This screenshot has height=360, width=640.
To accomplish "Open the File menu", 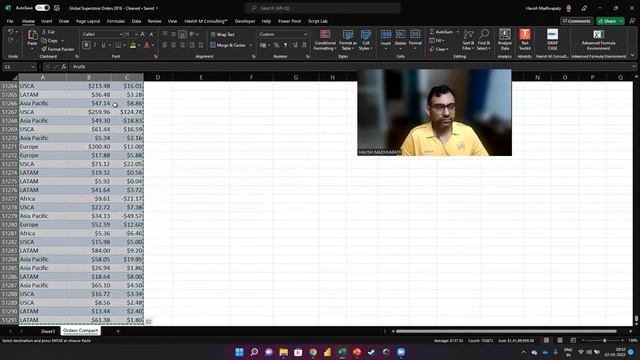I will 10,21.
